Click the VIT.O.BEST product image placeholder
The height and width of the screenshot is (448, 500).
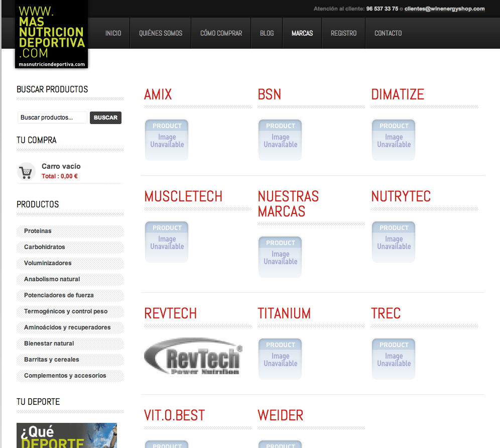click(167, 444)
